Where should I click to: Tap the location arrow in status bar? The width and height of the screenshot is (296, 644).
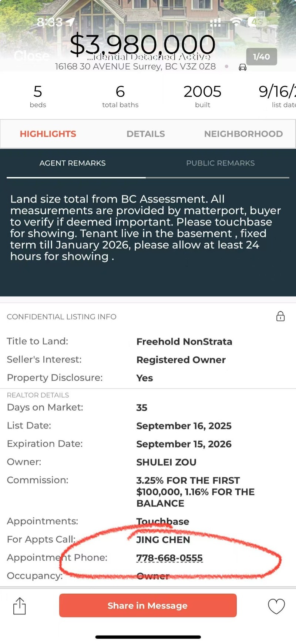click(70, 22)
